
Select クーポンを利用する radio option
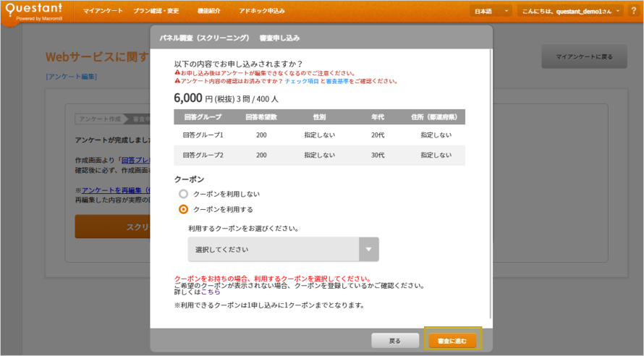click(184, 209)
